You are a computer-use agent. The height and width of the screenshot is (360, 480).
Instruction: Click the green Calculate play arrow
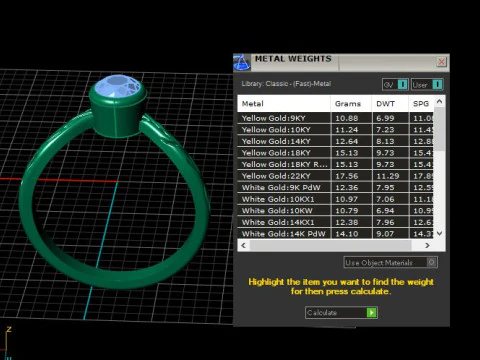tap(371, 313)
